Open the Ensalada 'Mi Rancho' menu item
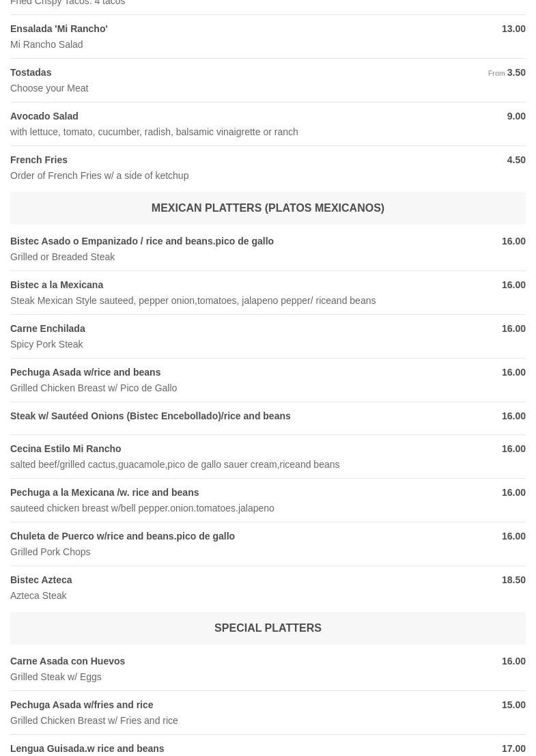The width and height of the screenshot is (536, 756). 59,29
